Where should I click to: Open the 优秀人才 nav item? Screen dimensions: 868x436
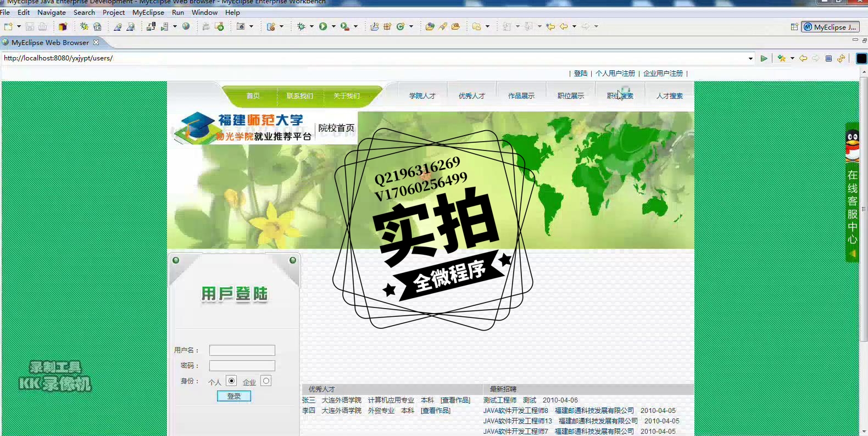point(472,96)
